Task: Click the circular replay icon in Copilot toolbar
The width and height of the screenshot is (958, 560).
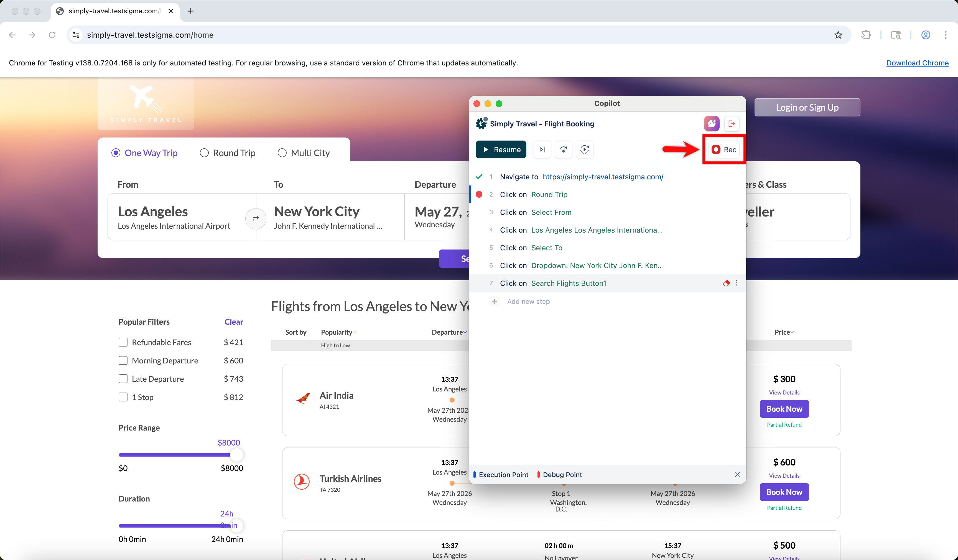Action: click(x=585, y=149)
